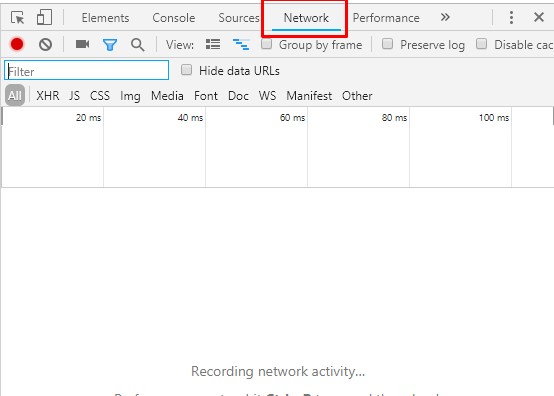Show more tabs with the double chevron
Screen dimensions: 554x396
tap(445, 17)
